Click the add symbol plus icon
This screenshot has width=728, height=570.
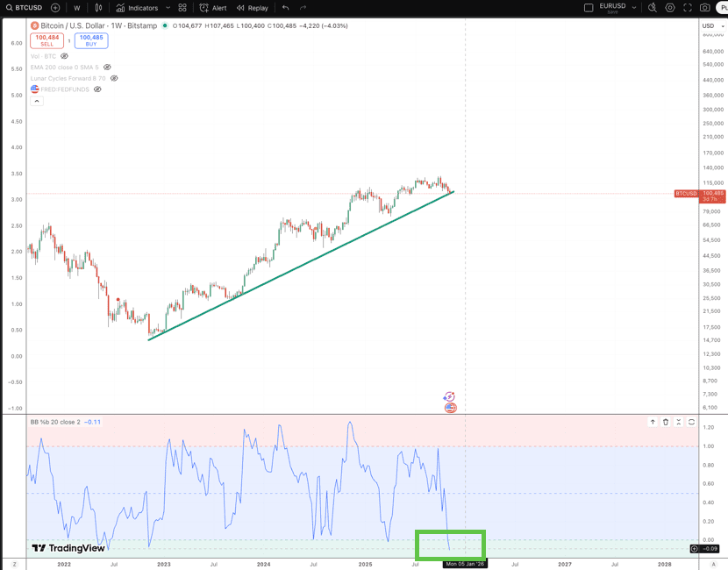(55, 8)
